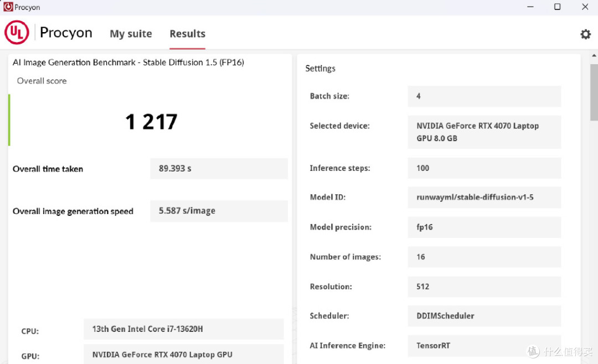598x364 pixels.
Task: Select the DDIMScheduler scheduler value
Action: 484,316
